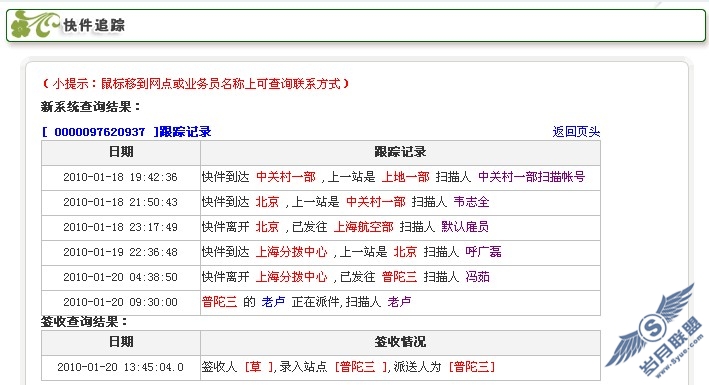The width and height of the screenshot is (709, 385).
Task: Select timestamp 2010-01-18 21:50:43
Action: point(120,202)
